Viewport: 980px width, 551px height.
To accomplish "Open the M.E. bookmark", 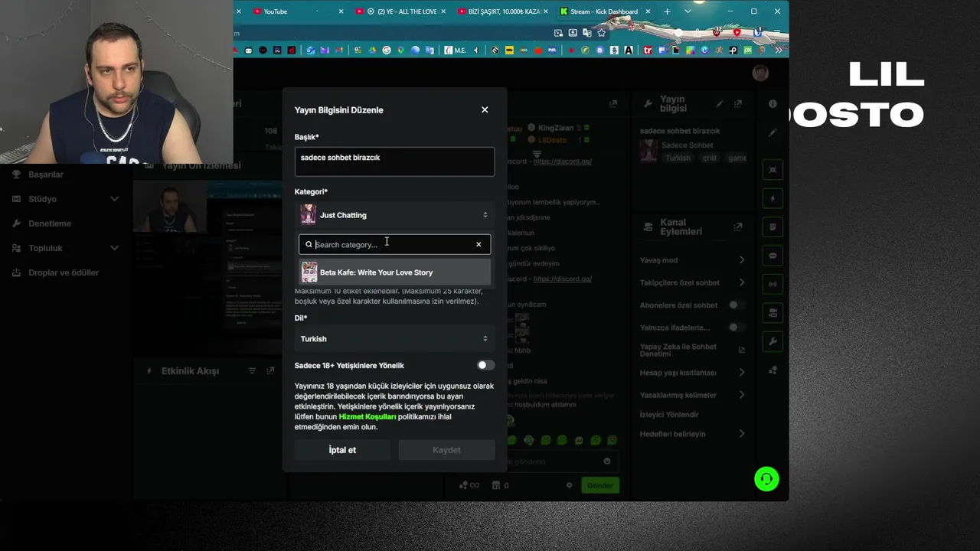I will [x=455, y=51].
